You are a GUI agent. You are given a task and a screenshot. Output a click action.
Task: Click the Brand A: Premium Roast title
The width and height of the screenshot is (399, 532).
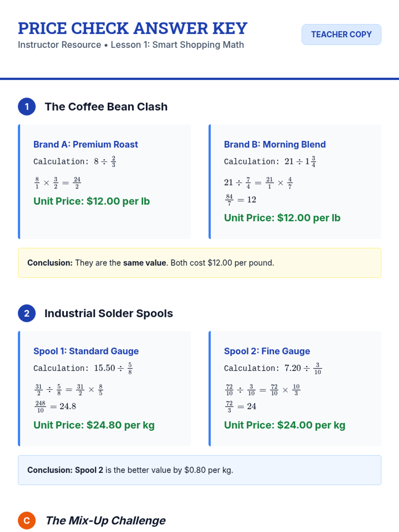85,144
